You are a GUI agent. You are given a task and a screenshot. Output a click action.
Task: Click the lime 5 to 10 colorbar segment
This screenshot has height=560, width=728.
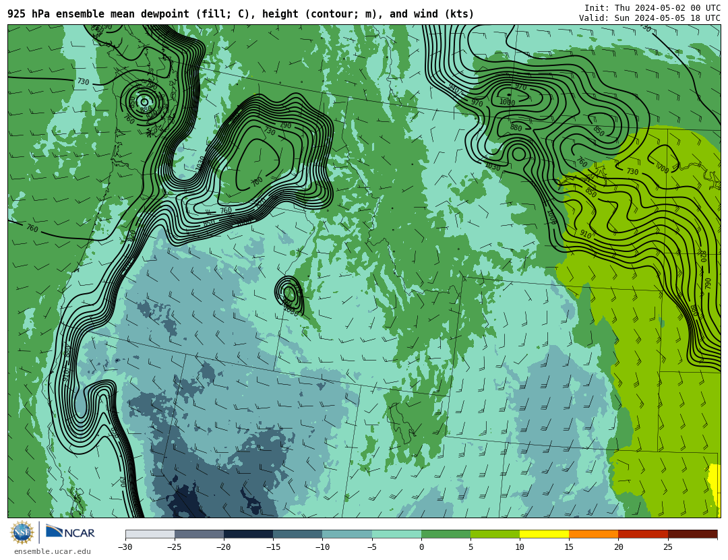pos(495,534)
